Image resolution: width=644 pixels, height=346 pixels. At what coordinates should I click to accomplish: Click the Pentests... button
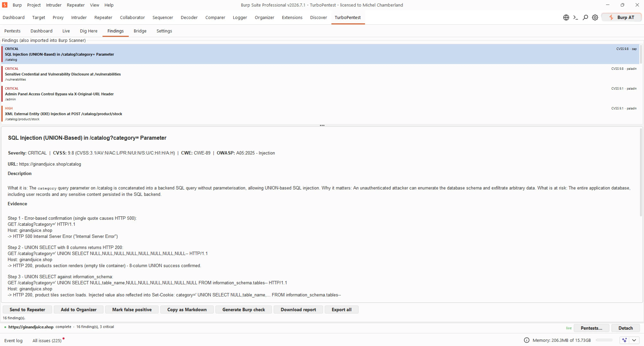pyautogui.click(x=591, y=328)
